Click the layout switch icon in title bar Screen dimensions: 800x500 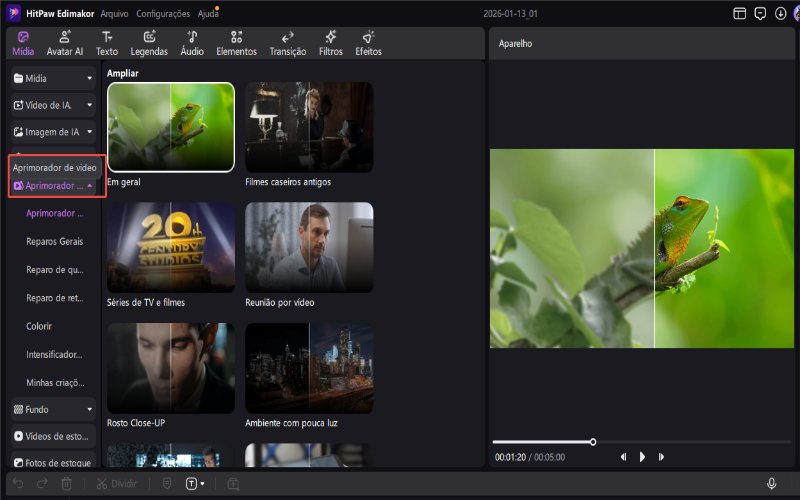[740, 14]
